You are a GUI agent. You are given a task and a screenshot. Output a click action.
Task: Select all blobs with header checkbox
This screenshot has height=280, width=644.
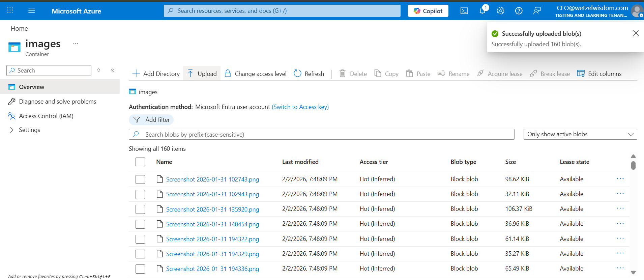pos(140,162)
